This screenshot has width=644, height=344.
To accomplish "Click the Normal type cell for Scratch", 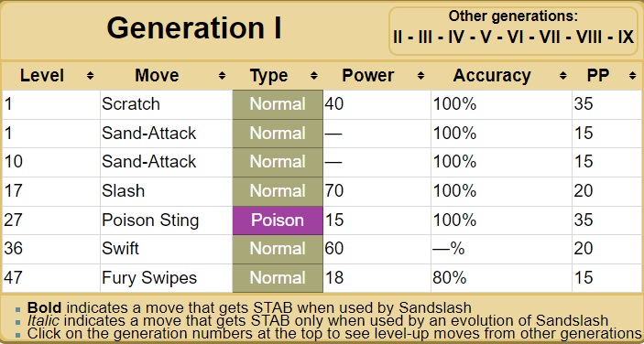I will point(278,104).
